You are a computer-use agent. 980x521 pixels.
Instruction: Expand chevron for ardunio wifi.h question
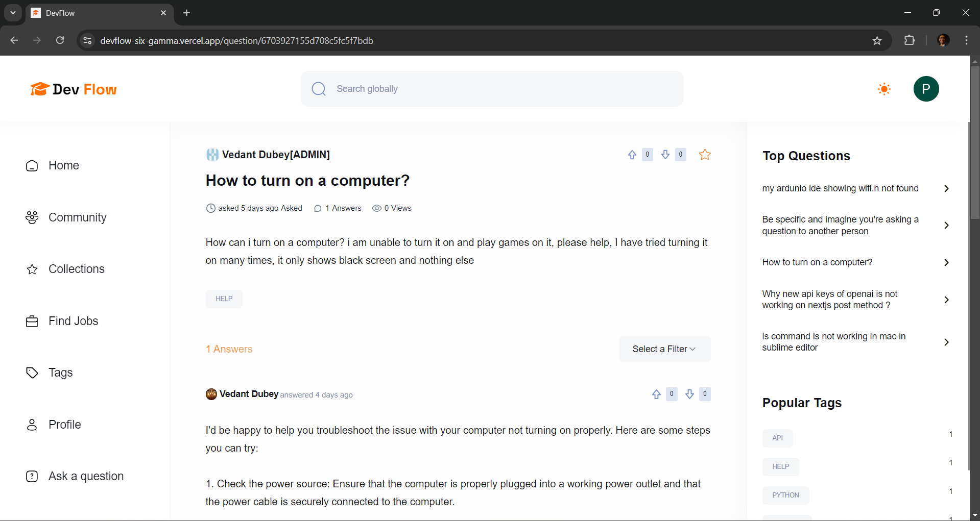946,189
